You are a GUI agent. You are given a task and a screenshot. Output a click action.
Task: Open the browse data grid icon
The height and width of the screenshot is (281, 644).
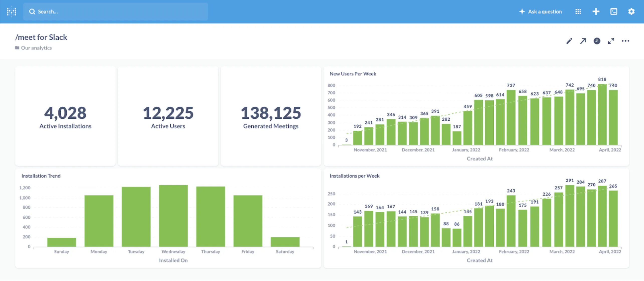(x=578, y=12)
